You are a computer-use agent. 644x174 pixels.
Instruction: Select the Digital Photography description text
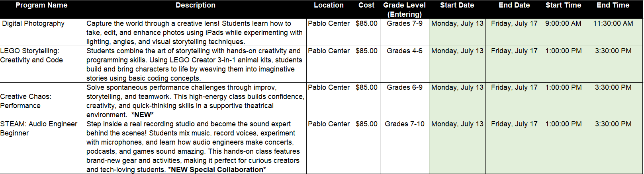pos(194,33)
